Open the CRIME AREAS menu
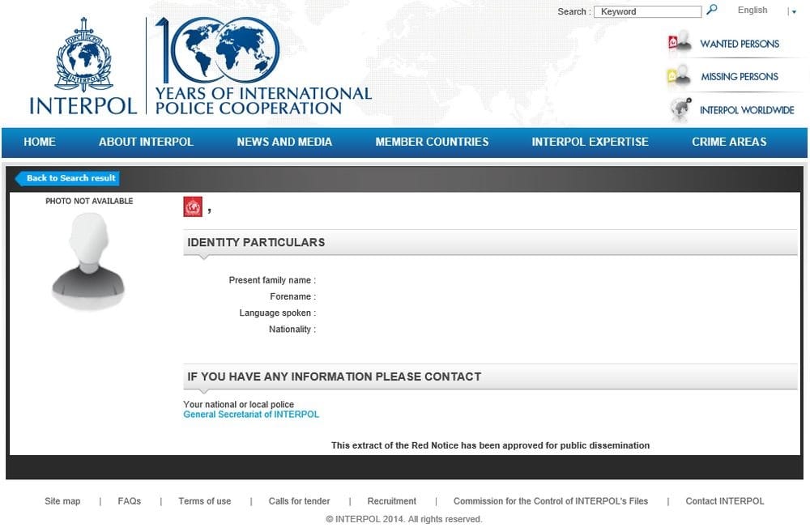Screen dimensions: 810x532 click(x=729, y=142)
